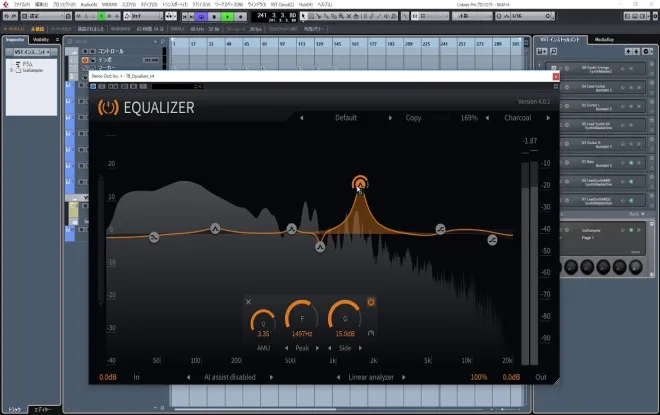660x415 pixels.
Task: Select the Zoom magnifier tool in toolbar
Action: pos(341,16)
